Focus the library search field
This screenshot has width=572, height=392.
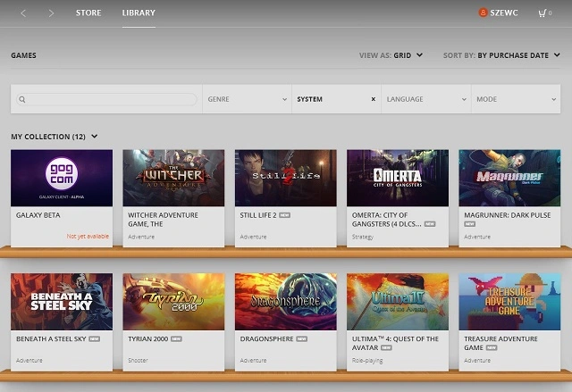[106, 99]
